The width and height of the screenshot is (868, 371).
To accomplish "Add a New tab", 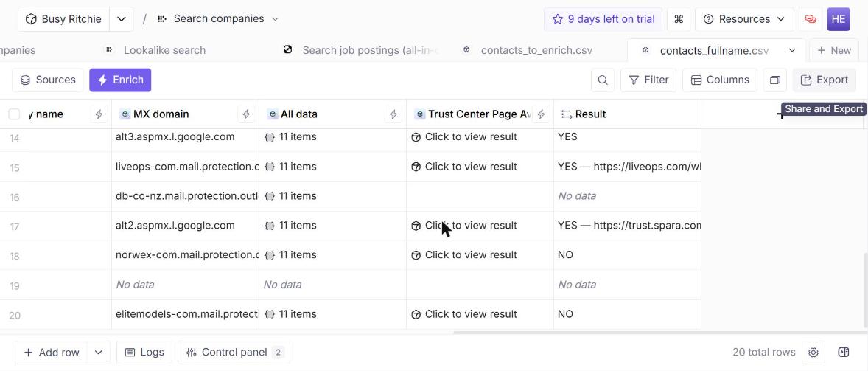I will coord(834,50).
